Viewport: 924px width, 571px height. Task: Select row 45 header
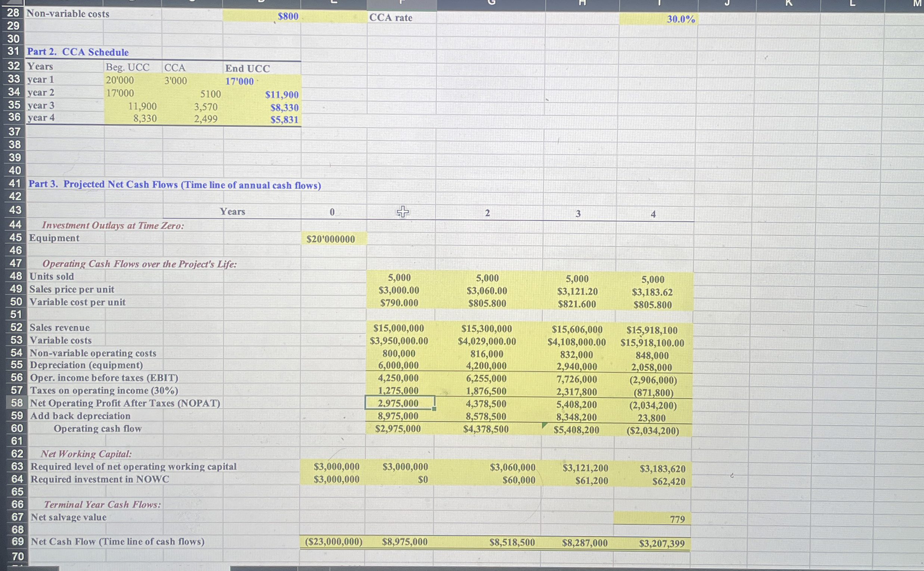point(16,238)
